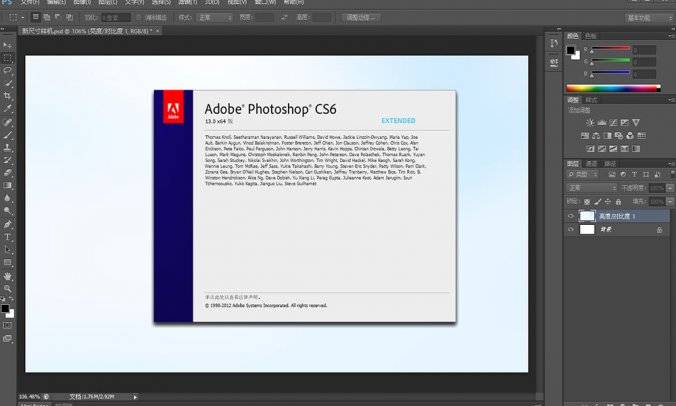This screenshot has height=406, width=676.
Task: Open the Image menu
Action: click(x=82, y=2)
